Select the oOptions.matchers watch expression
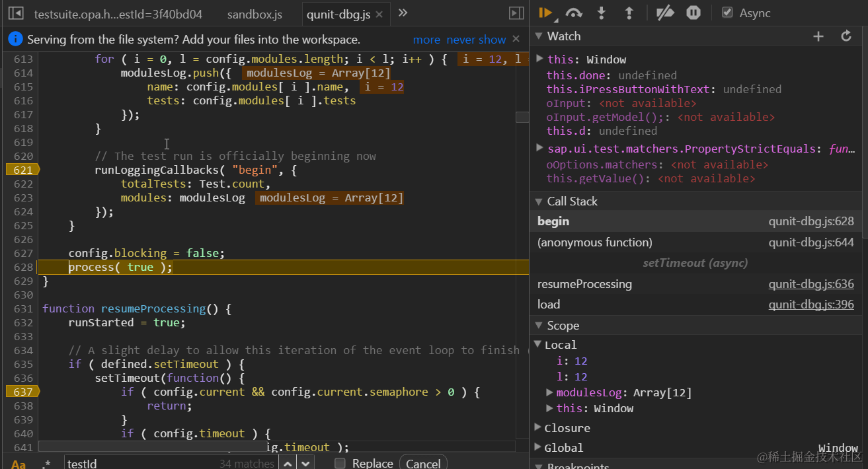The width and height of the screenshot is (868, 469). click(x=657, y=164)
